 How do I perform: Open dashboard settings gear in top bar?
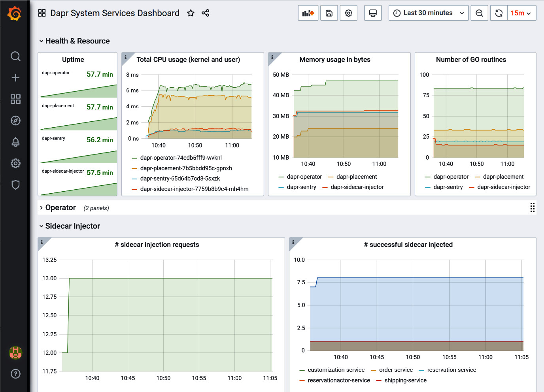(x=349, y=13)
